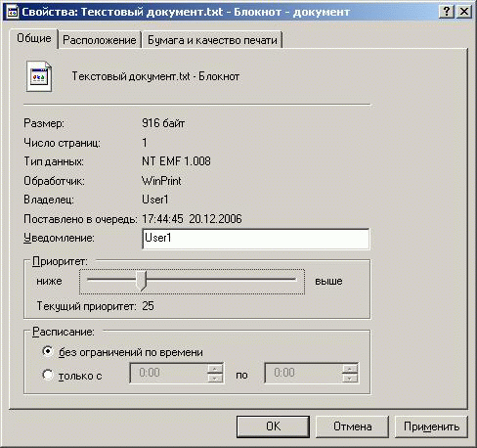Click the выше label beside the slider
The image size is (477, 448).
[x=328, y=281]
